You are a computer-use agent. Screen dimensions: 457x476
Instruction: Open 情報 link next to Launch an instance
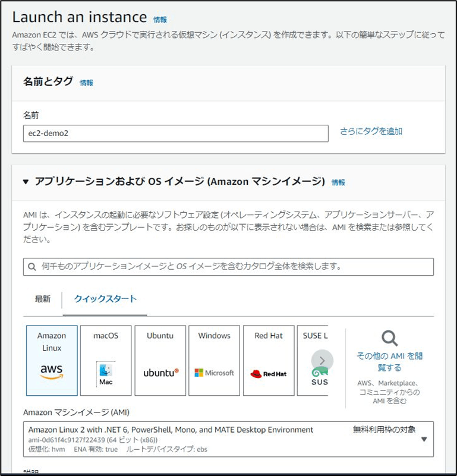pos(160,20)
